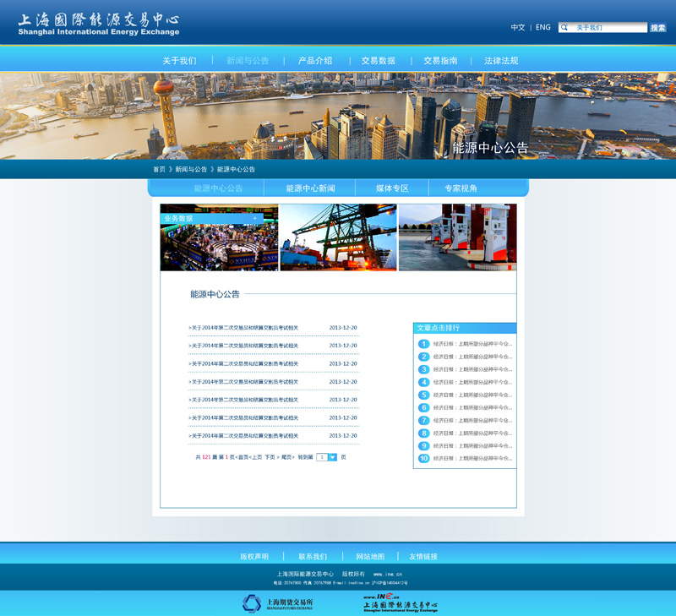Viewport: 676px width, 616px height.
Task: Go to previous page via <上页
Action: (x=256, y=457)
